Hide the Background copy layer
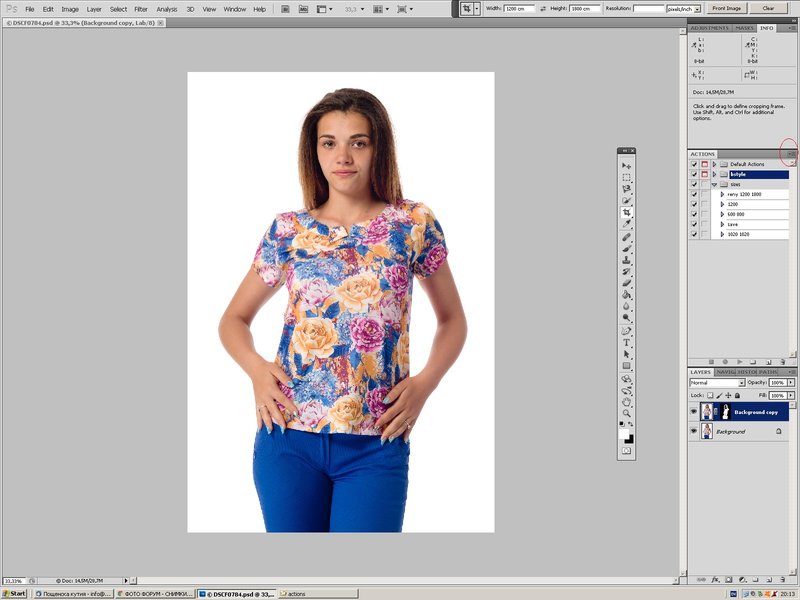This screenshot has width=800, height=600. pyautogui.click(x=694, y=411)
